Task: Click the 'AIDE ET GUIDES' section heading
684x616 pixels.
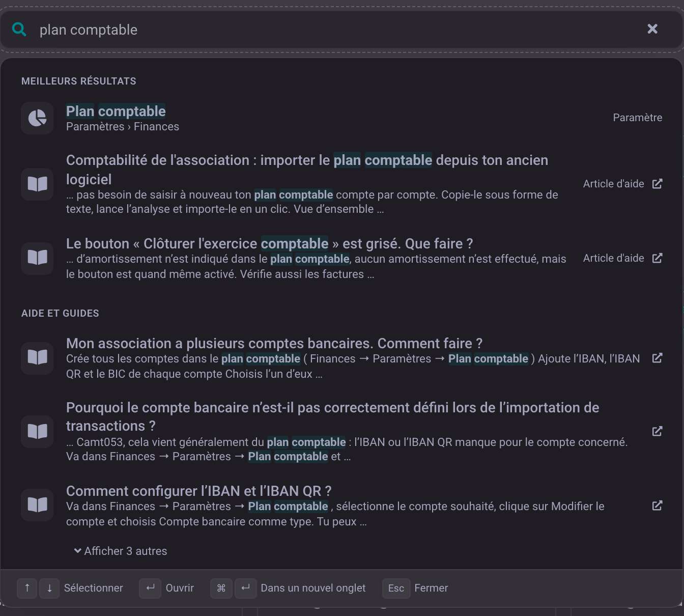Action: [60, 313]
